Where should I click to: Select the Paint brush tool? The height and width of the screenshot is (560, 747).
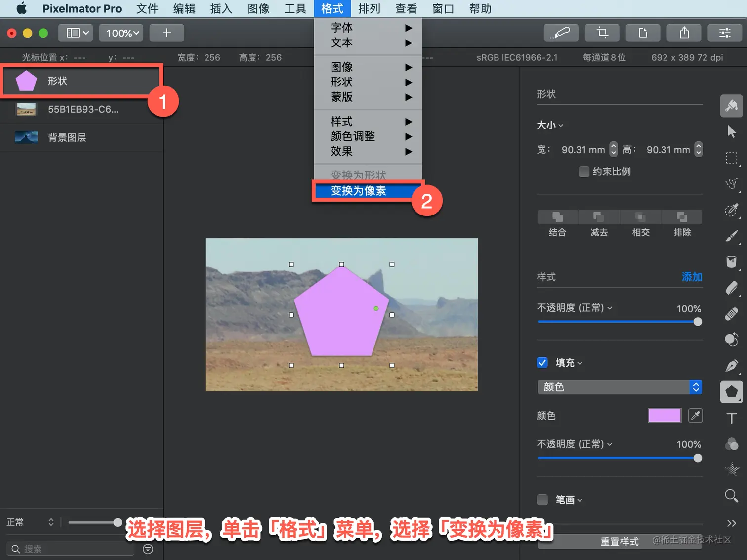731,236
